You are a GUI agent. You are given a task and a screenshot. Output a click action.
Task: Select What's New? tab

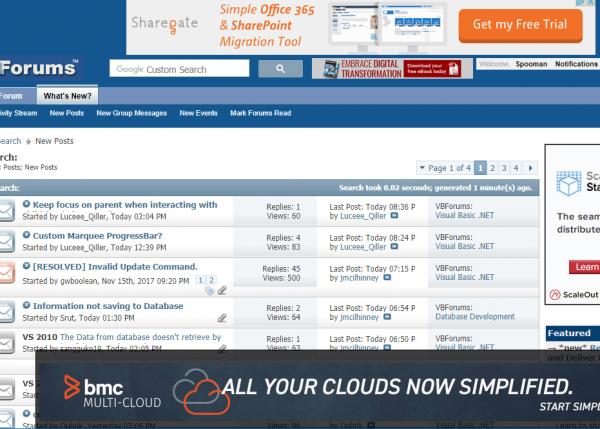[x=67, y=96]
